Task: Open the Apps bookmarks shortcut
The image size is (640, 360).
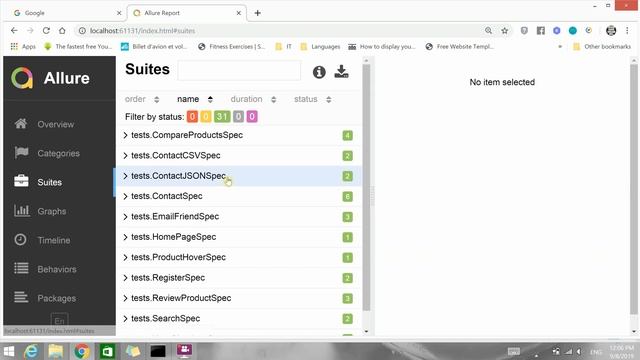Action: [x=23, y=47]
